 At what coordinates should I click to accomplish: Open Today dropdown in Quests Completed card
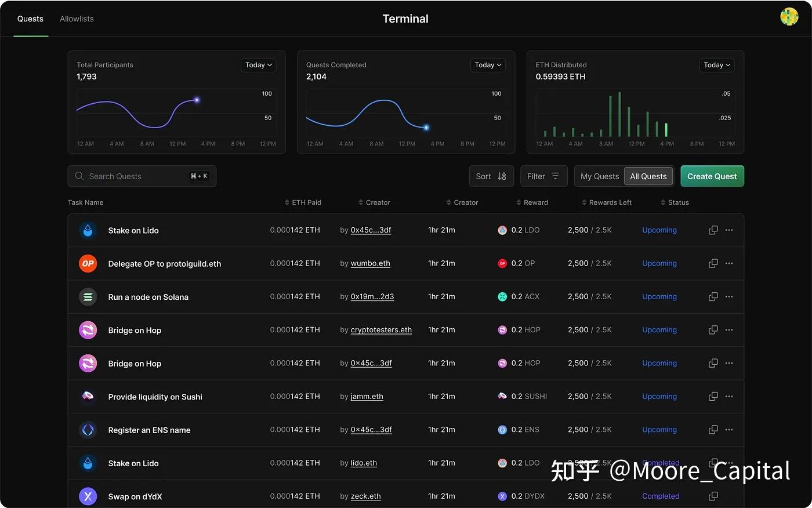[488, 65]
